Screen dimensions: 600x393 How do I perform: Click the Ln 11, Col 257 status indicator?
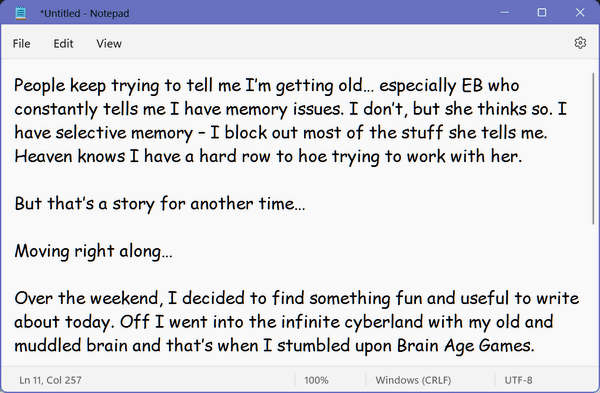click(50, 380)
